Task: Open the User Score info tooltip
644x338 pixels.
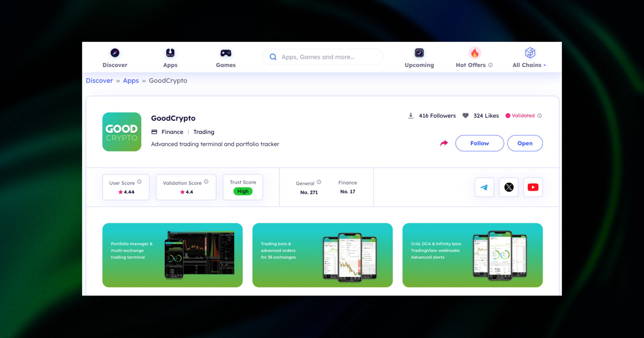Action: coord(139,181)
